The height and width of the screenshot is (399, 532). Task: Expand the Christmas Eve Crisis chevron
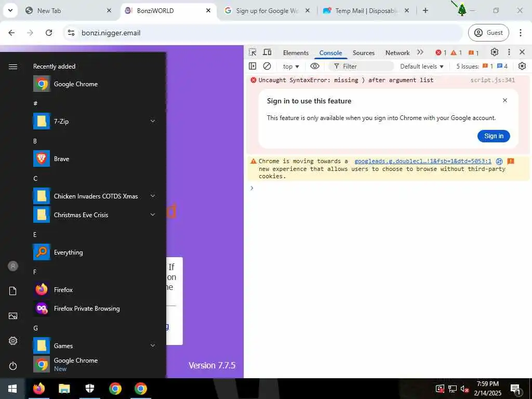[153, 215]
